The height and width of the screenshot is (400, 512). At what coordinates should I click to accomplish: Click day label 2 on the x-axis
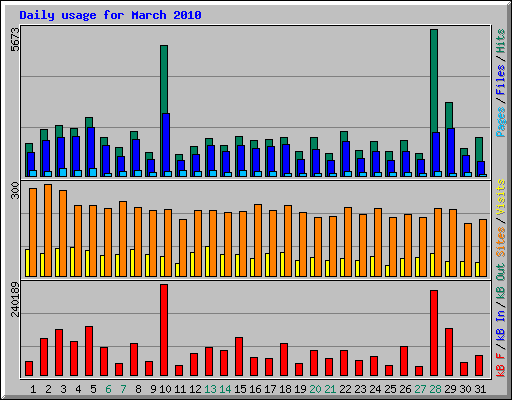tap(48, 389)
